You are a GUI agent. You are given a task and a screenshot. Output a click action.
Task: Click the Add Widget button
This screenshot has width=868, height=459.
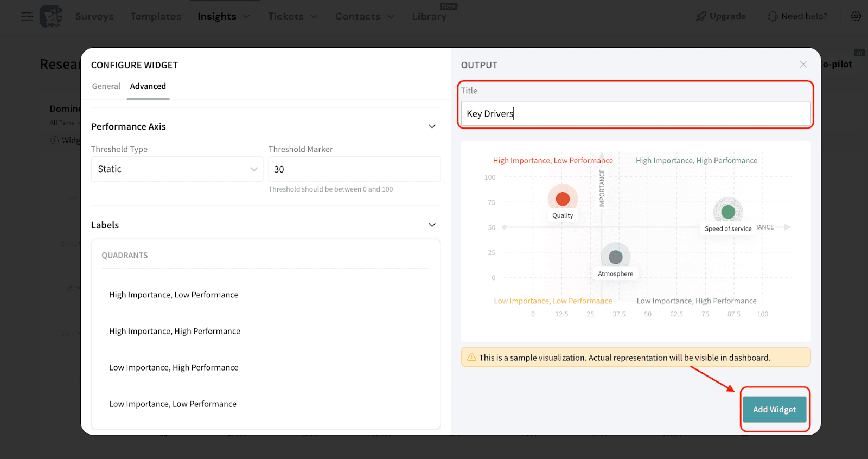point(774,410)
